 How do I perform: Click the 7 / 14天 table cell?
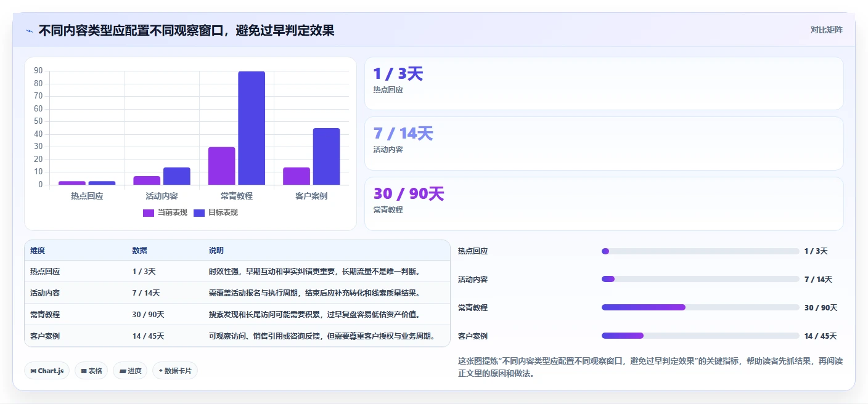click(x=146, y=293)
